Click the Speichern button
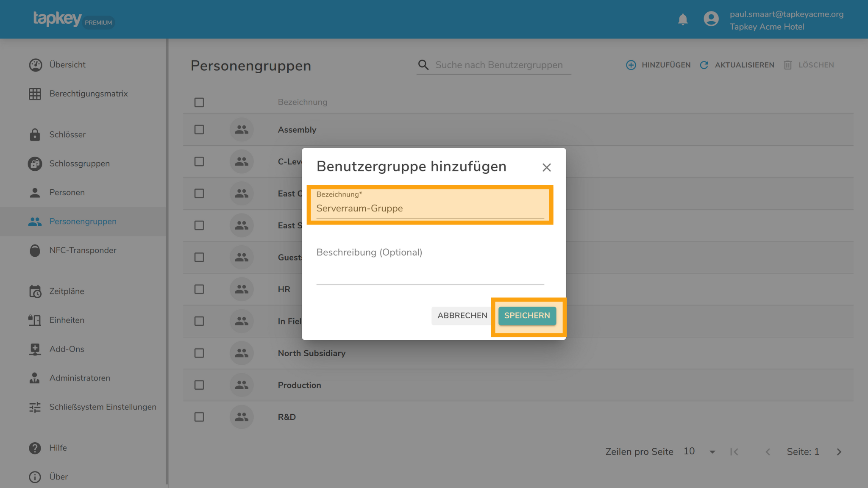 click(x=527, y=316)
